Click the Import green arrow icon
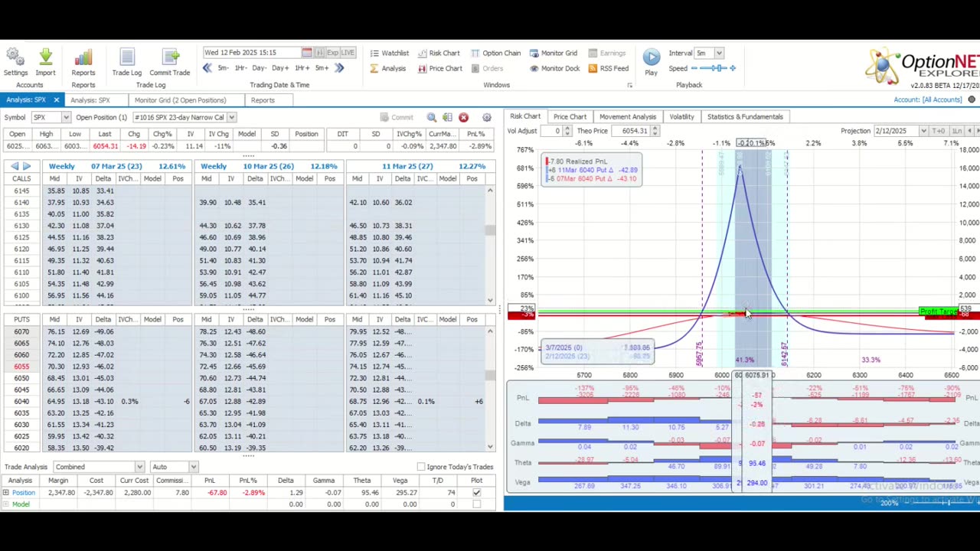This screenshot has height=551, width=980. click(45, 57)
